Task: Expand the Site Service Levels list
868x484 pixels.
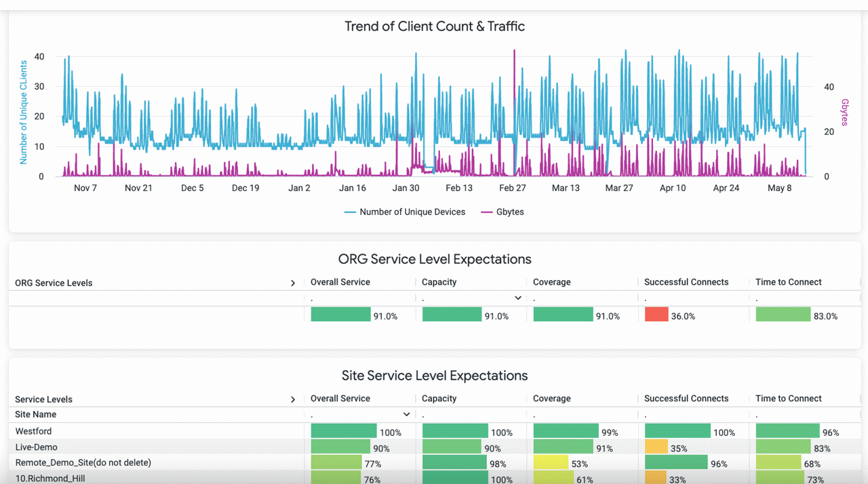Action: pyautogui.click(x=293, y=399)
